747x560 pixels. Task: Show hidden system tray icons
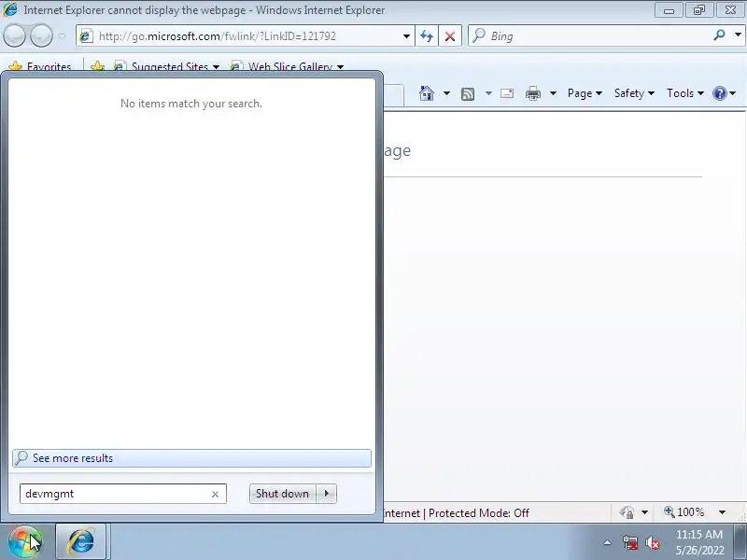point(608,542)
